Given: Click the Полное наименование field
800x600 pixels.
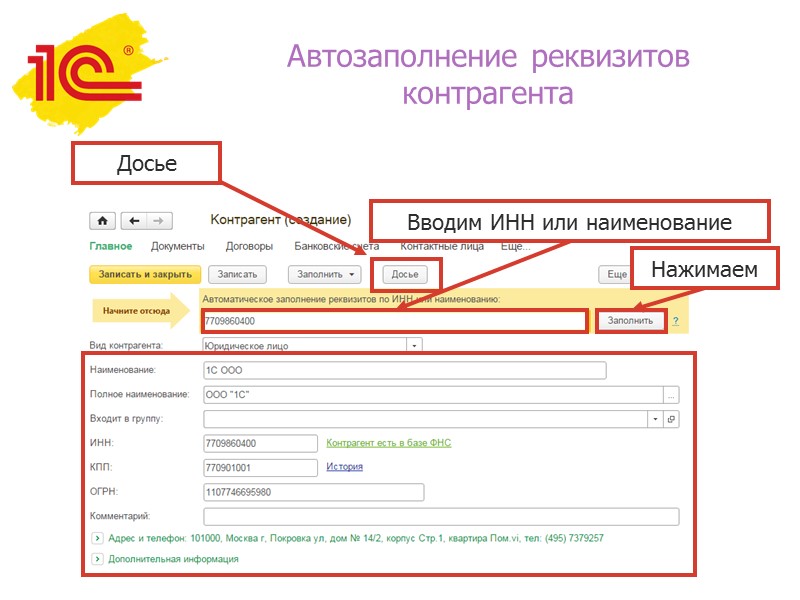Looking at the screenshot, I should coord(433,394).
